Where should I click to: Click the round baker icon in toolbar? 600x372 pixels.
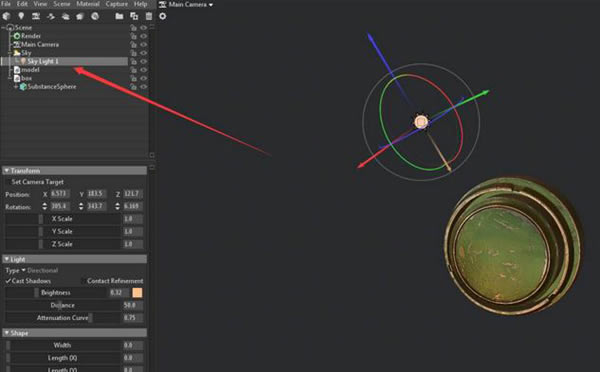pyautogui.click(x=95, y=16)
